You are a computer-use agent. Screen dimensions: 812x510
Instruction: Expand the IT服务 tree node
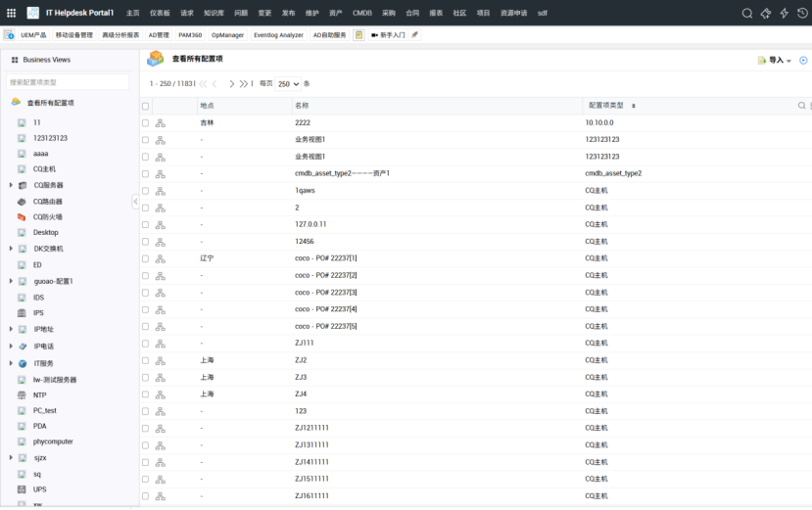click(11, 363)
